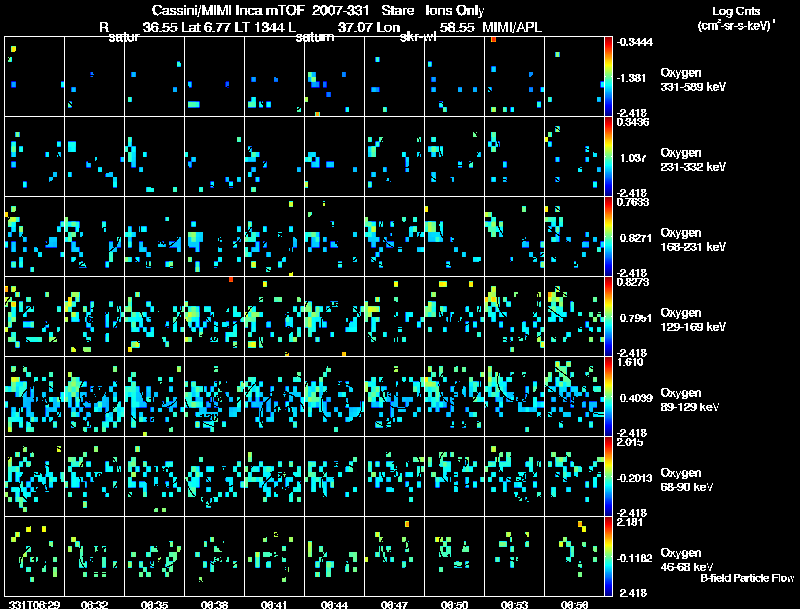This screenshot has height=609, width=800.
Task: Click the "Oxygen 129-169 keV" row label
Action: click(693, 320)
